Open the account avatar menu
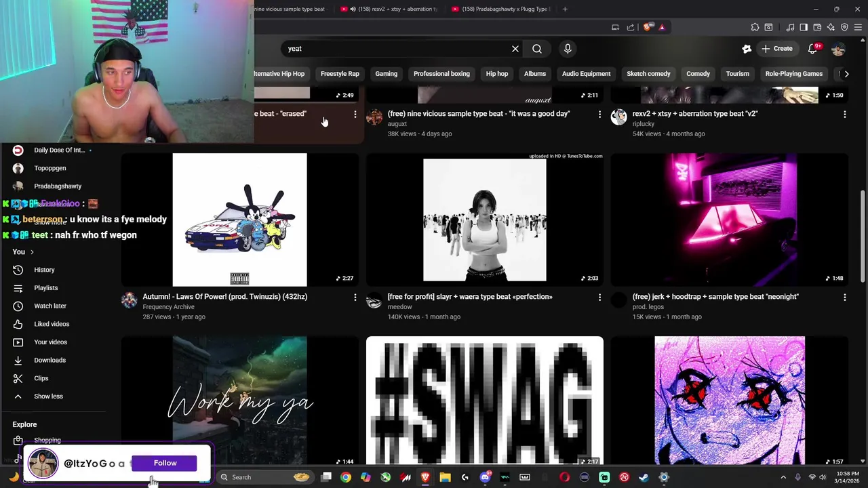 point(838,49)
